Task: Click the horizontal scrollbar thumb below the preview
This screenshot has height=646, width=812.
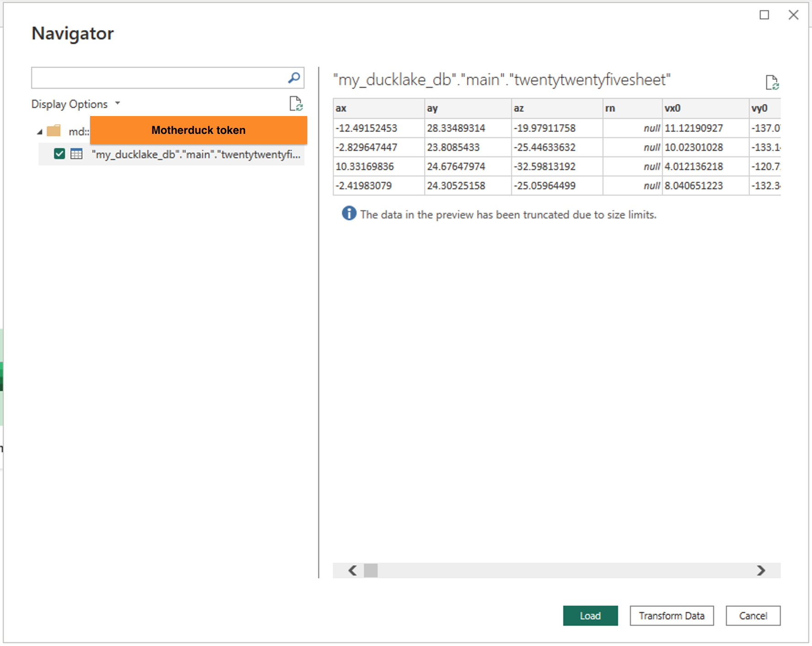Action: (x=371, y=571)
